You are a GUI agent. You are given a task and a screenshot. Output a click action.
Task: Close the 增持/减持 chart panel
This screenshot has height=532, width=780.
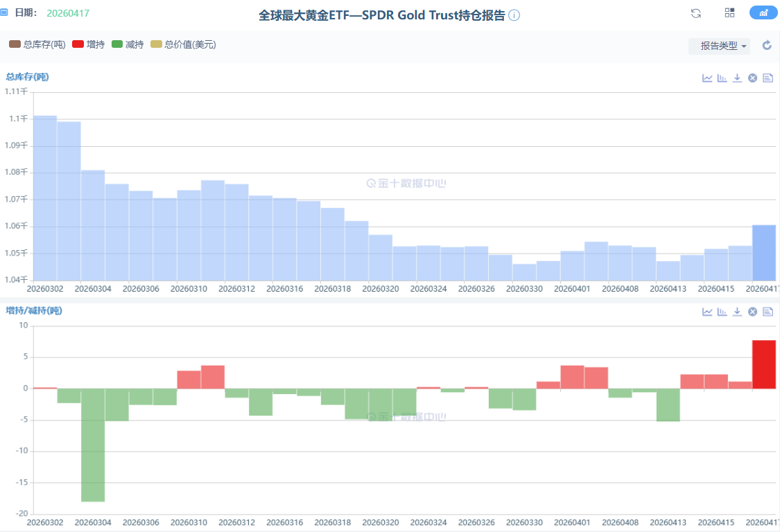tap(752, 312)
